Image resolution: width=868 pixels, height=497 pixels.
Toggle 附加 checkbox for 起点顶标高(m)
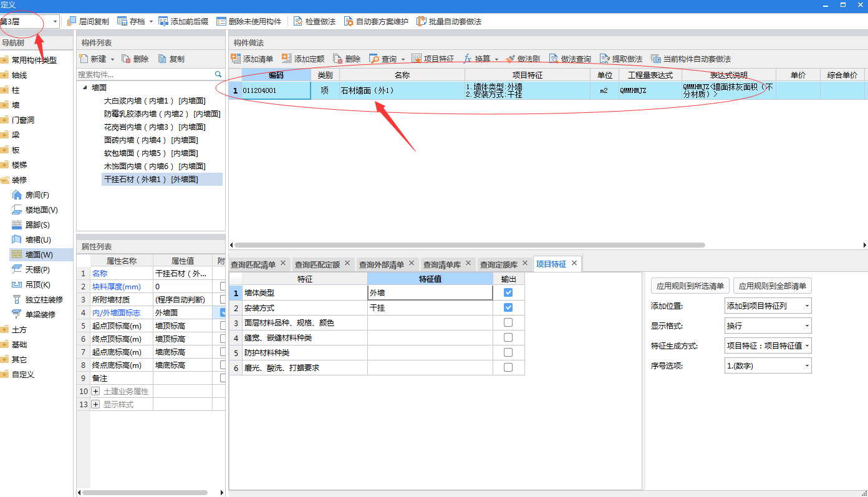click(x=223, y=326)
